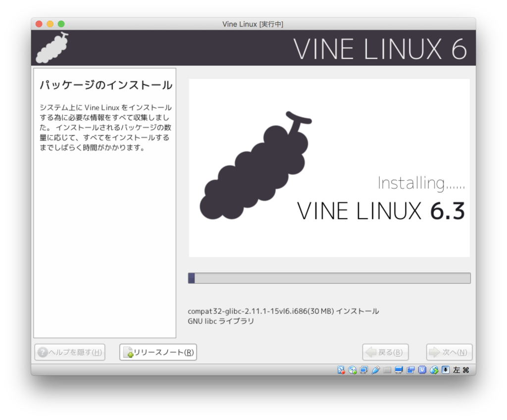Click the display settings status icon
The image size is (507, 420).
(x=399, y=370)
